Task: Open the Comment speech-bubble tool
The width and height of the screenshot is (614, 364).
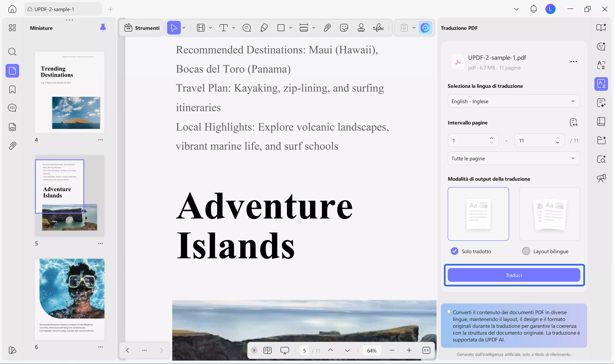Action: 246,28
